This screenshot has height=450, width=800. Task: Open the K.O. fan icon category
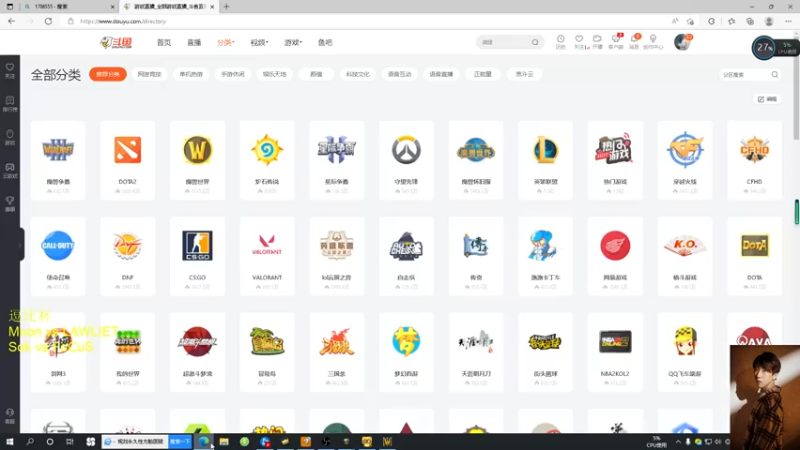[685, 256]
